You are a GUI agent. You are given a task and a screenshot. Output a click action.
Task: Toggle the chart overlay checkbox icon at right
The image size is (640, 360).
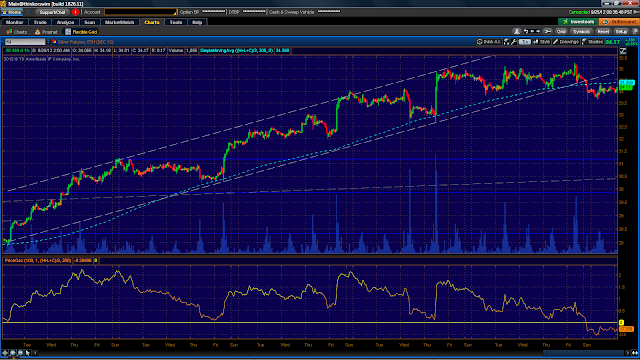[623, 51]
